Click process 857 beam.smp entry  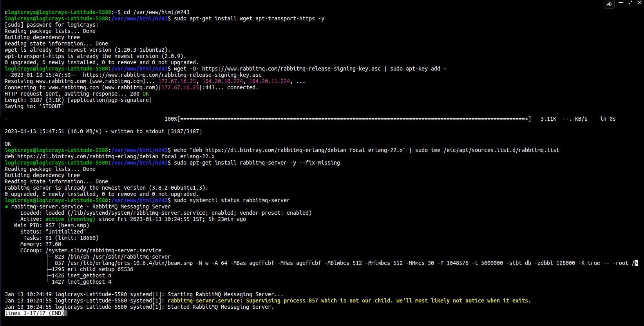point(345,263)
